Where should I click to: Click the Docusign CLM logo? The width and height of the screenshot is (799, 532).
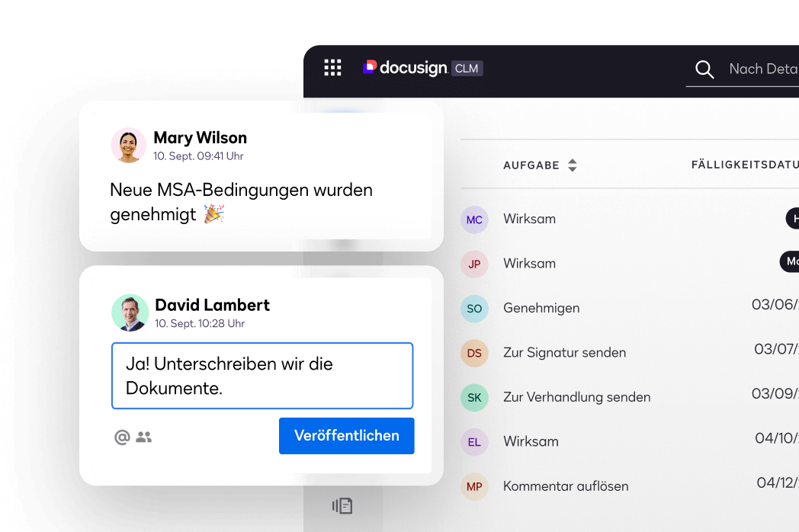click(x=422, y=68)
